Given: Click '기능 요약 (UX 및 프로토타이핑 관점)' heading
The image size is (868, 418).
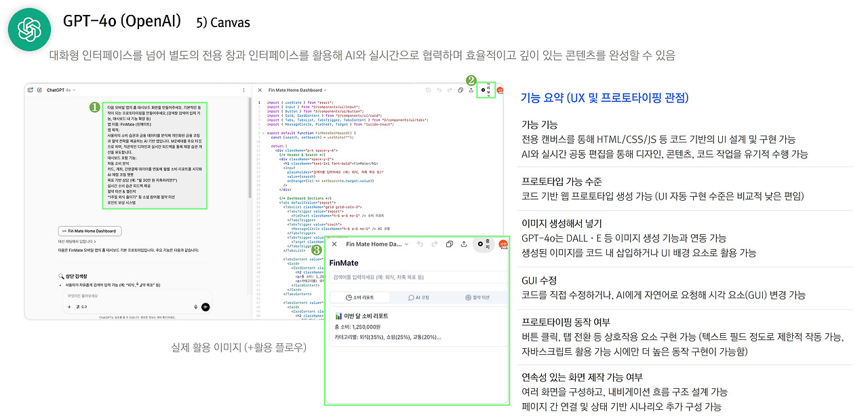Looking at the screenshot, I should [604, 98].
